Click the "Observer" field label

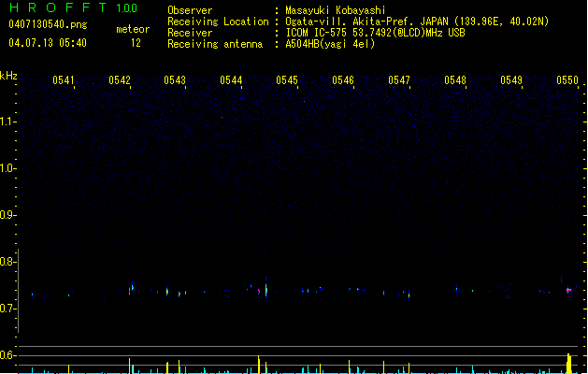pyautogui.click(x=190, y=10)
